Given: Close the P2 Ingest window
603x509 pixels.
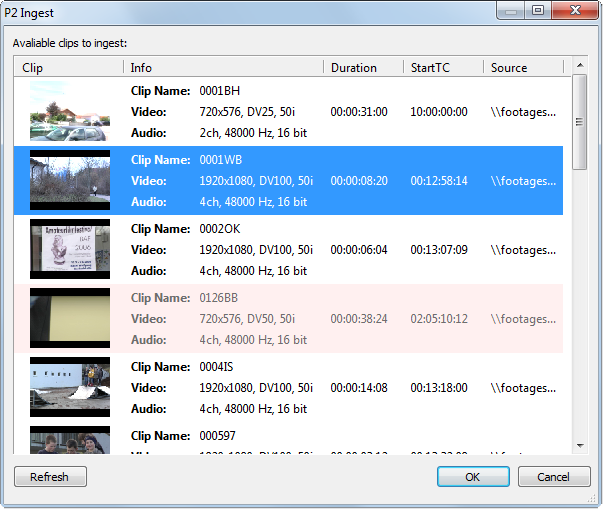Looking at the screenshot, I should point(575,10).
